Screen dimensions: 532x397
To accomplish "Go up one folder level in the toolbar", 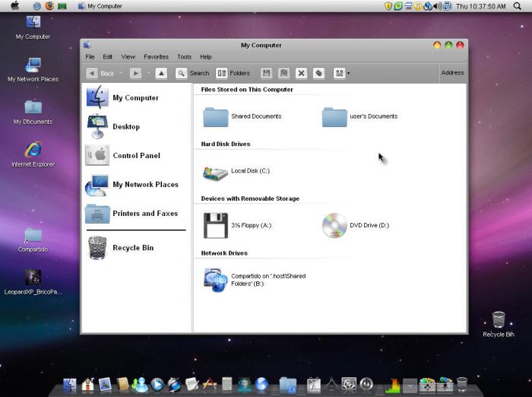I will pyautogui.click(x=161, y=73).
